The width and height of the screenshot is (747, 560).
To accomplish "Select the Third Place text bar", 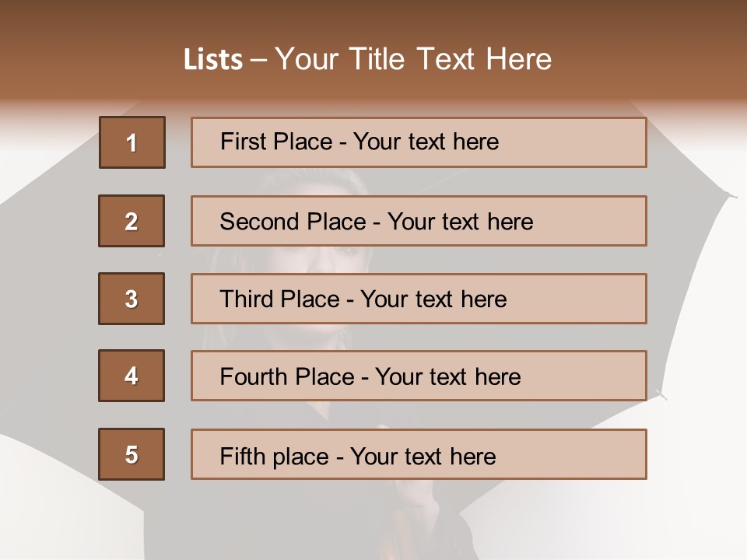I will pyautogui.click(x=419, y=299).
